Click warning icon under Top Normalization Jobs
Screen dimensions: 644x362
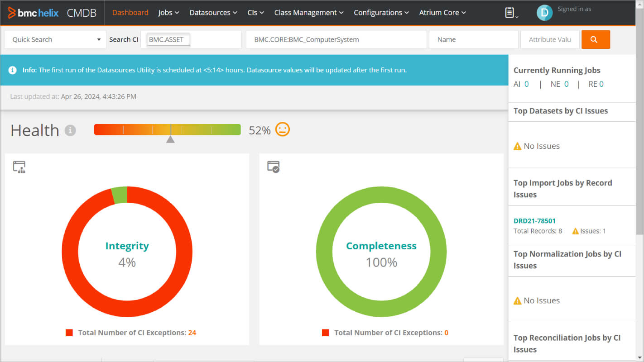coord(518,300)
